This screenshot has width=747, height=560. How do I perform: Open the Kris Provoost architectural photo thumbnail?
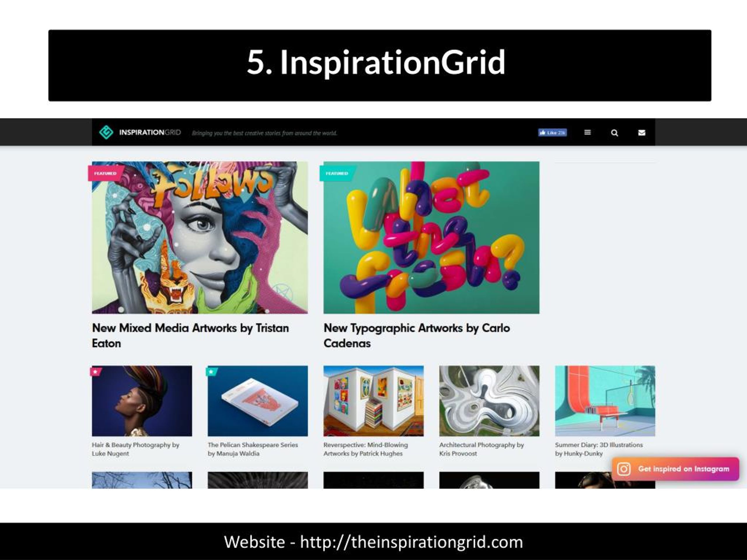pos(489,401)
